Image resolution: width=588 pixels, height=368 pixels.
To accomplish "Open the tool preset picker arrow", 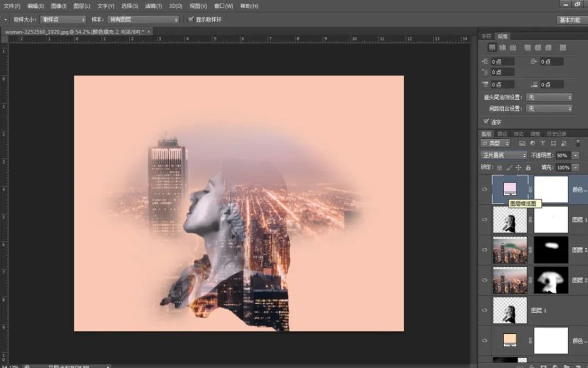I will click(5, 20).
